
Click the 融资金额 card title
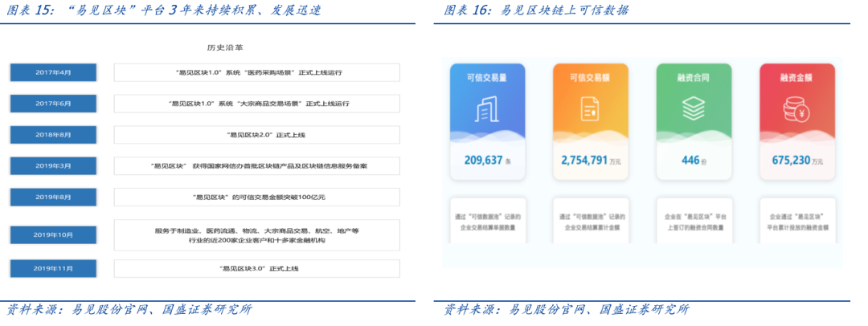[796, 78]
